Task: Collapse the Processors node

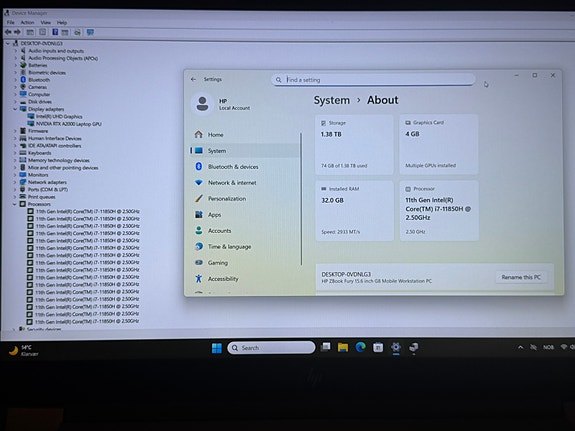Action: pos(15,204)
